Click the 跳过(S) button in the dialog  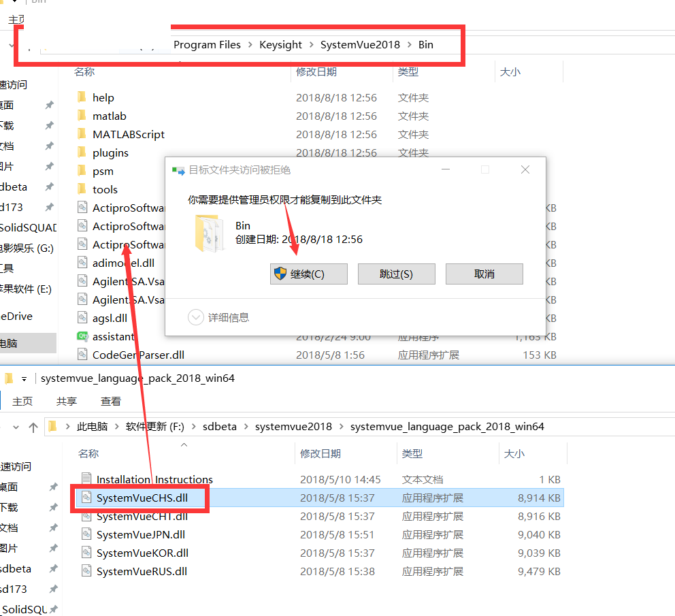tap(397, 274)
